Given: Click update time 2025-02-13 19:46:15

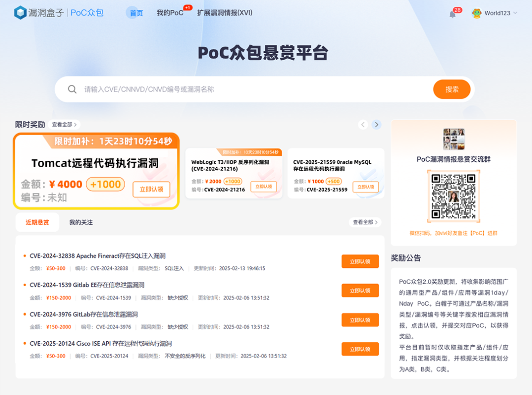Looking at the screenshot, I should coord(242,268).
